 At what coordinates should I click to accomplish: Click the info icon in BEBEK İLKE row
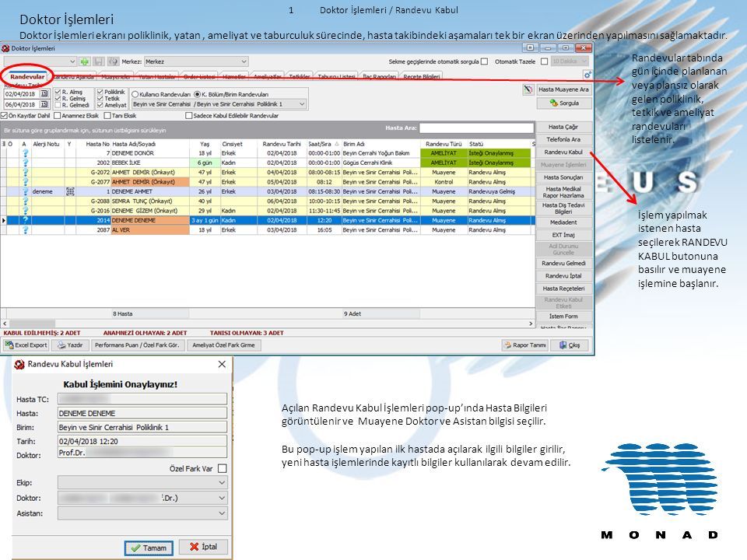click(x=25, y=163)
